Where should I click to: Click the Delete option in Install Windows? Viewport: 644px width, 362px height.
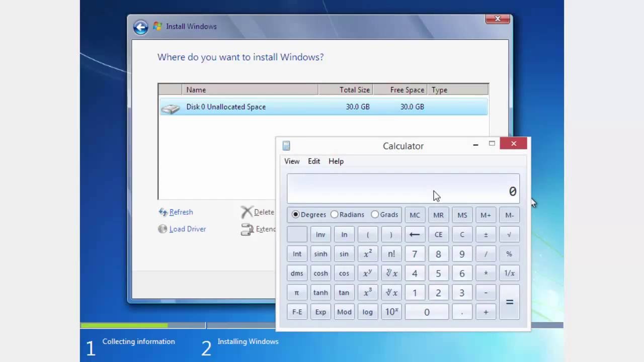coord(258,212)
